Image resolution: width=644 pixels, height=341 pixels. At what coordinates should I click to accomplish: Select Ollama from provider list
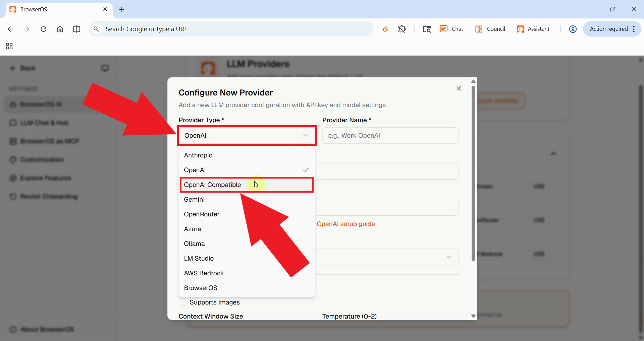(x=194, y=244)
